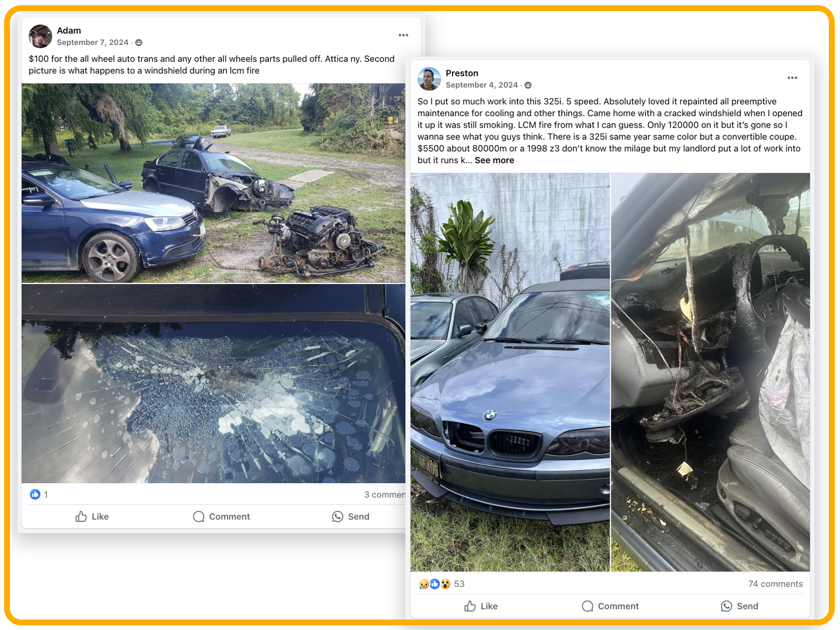View the like reaction count on Adam's post

point(39,495)
